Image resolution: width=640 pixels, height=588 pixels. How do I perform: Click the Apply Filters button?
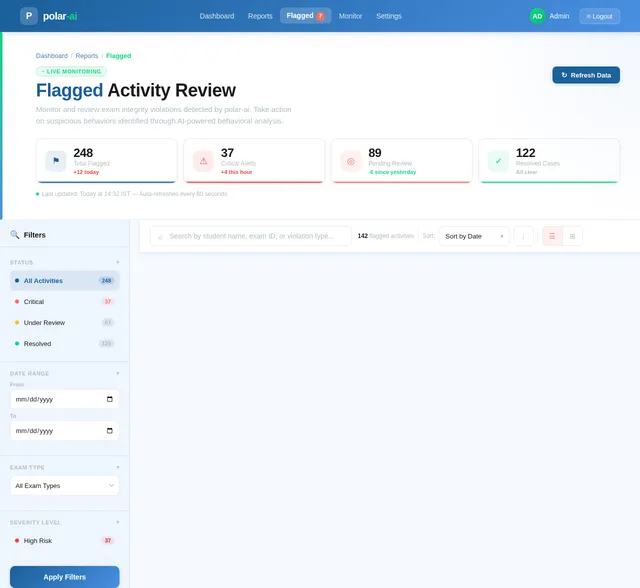click(x=64, y=577)
